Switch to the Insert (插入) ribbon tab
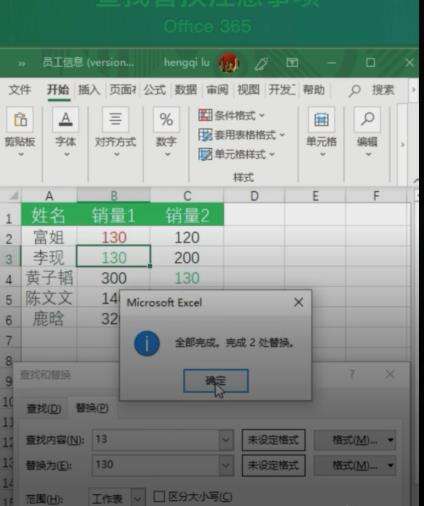Screen dimensions: 425x506 point(89,90)
